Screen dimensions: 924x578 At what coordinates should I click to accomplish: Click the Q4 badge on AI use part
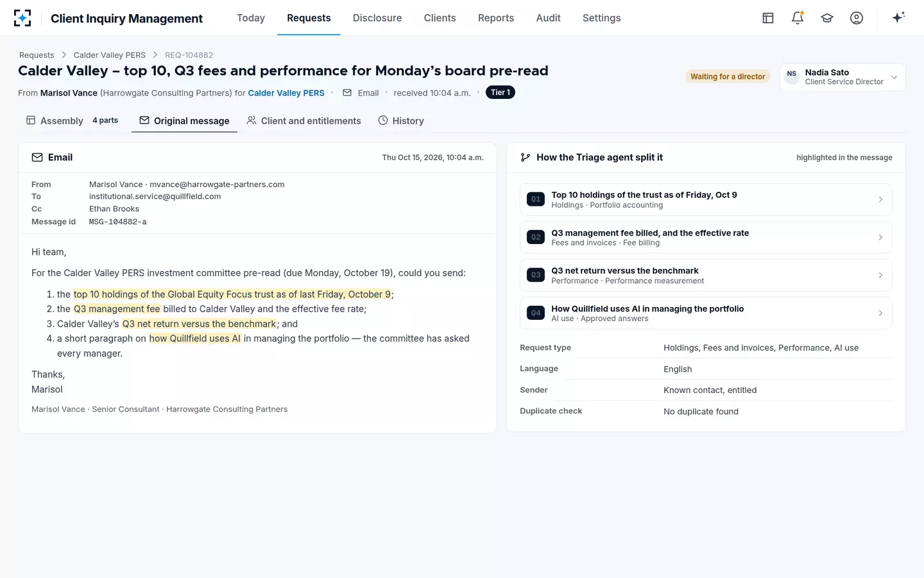coord(536,313)
